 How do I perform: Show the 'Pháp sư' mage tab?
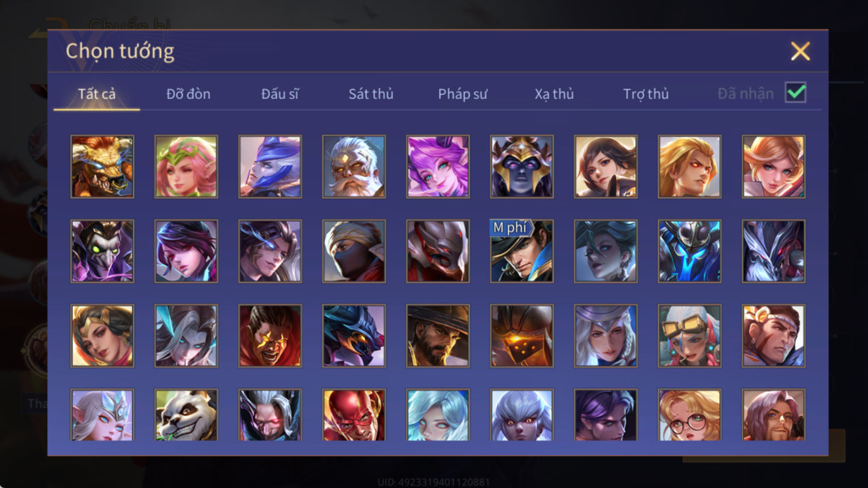coord(463,94)
